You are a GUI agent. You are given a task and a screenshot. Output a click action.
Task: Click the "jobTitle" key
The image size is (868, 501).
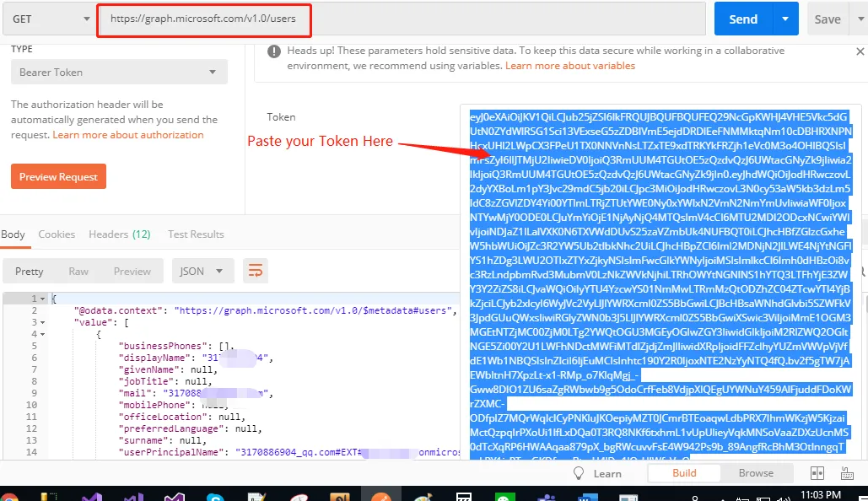tap(147, 381)
